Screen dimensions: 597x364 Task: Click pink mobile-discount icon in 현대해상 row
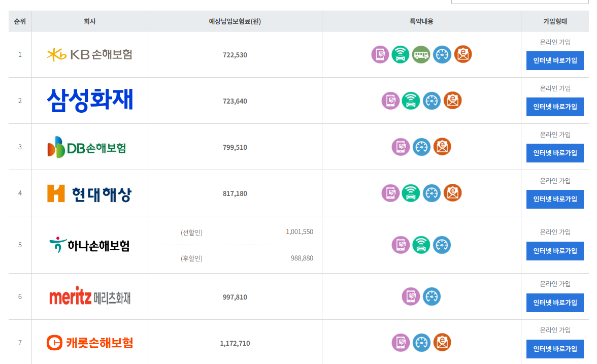[390, 193]
